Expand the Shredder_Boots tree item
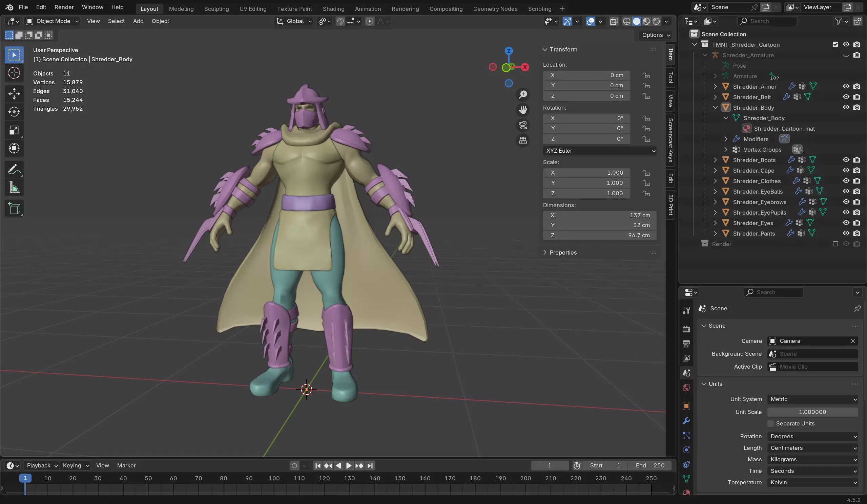Viewport: 867px width, 504px height. [715, 160]
